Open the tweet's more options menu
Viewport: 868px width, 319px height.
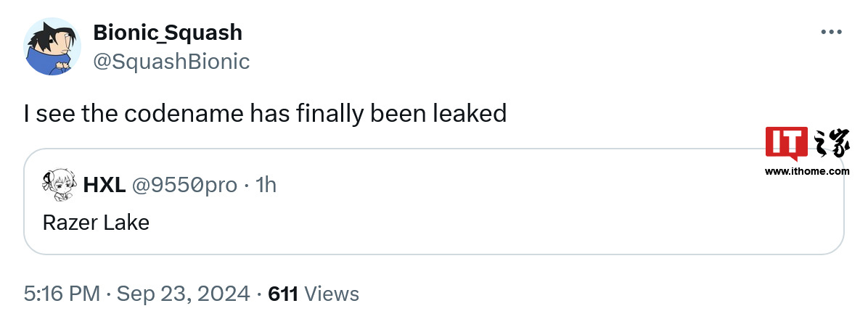(830, 33)
